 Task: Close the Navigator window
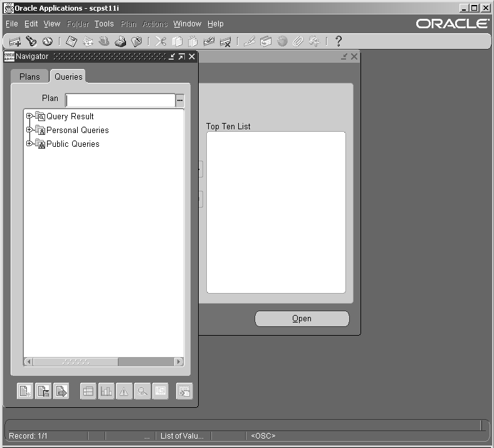coord(192,56)
